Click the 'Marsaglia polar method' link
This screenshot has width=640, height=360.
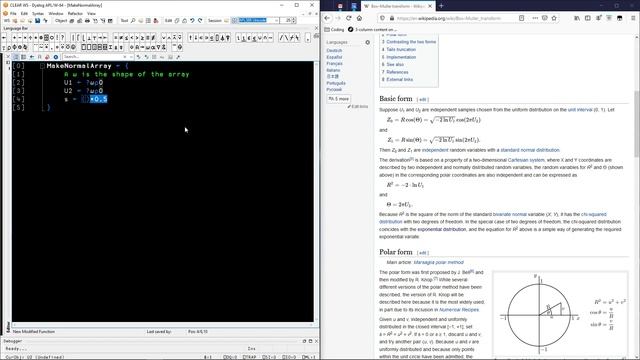pos(438,262)
